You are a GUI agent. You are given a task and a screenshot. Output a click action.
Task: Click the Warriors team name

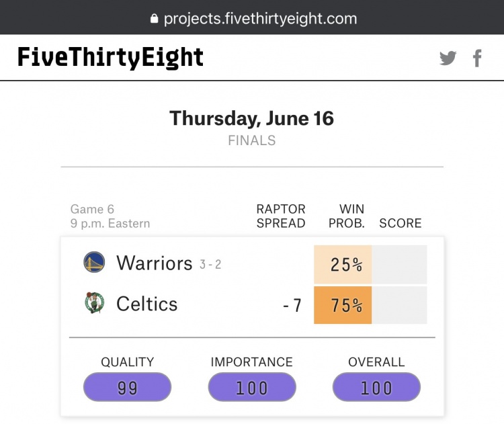pos(155,263)
